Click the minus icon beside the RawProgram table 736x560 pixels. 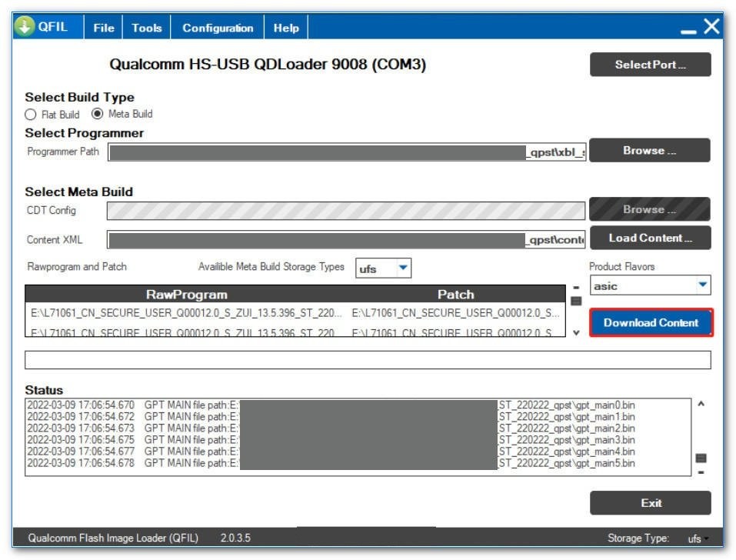(x=576, y=287)
